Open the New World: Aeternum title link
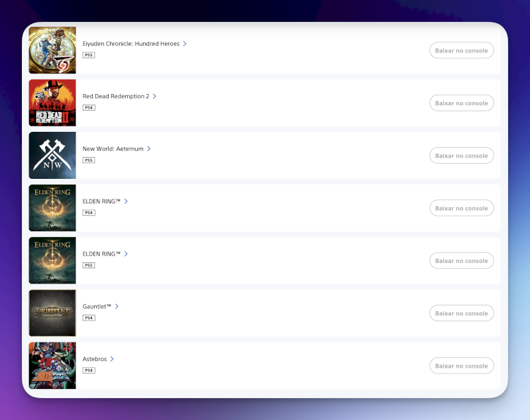Screen dimensions: 530x420 [113, 148]
